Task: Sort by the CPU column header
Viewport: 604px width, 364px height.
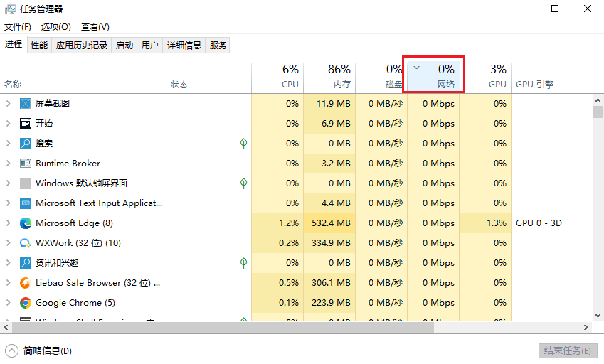Action: 277,77
